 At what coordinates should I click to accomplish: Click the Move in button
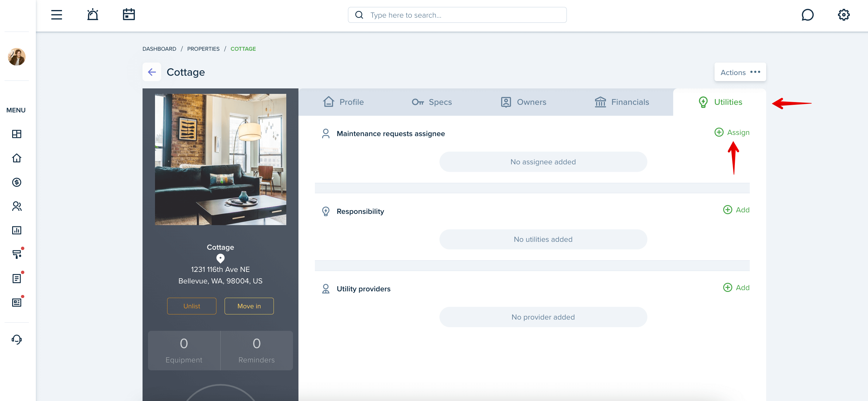coord(249,306)
